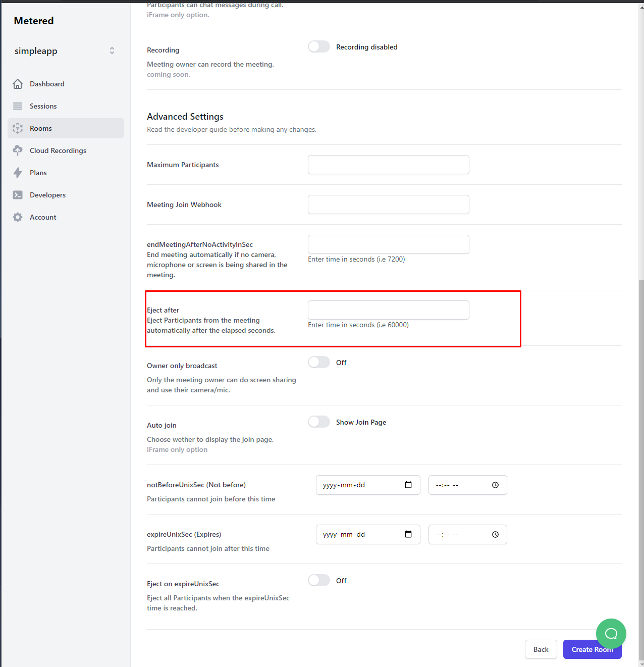Click the Back button
Image resolution: width=644 pixels, height=667 pixels.
click(541, 649)
